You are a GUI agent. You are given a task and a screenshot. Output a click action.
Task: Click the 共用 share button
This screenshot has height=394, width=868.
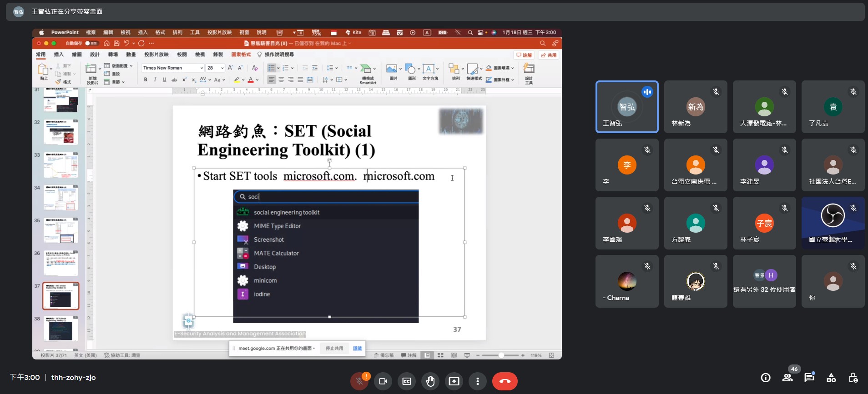click(x=549, y=55)
